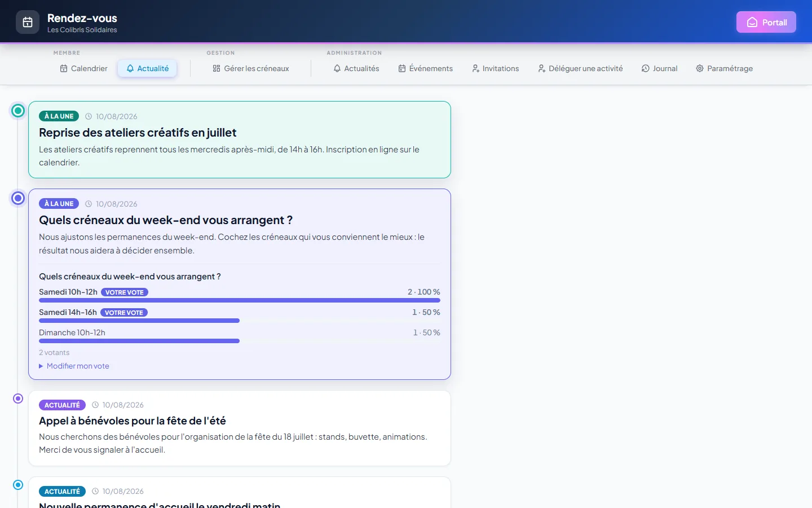The image size is (812, 508).
Task: Click the headline Reprise des ateliers créatifs en juillet
Action: pyautogui.click(x=138, y=133)
